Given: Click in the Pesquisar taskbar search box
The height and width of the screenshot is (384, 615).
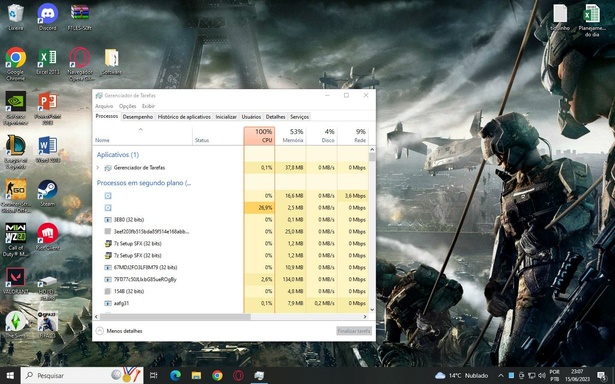Looking at the screenshot, I should click(82, 375).
